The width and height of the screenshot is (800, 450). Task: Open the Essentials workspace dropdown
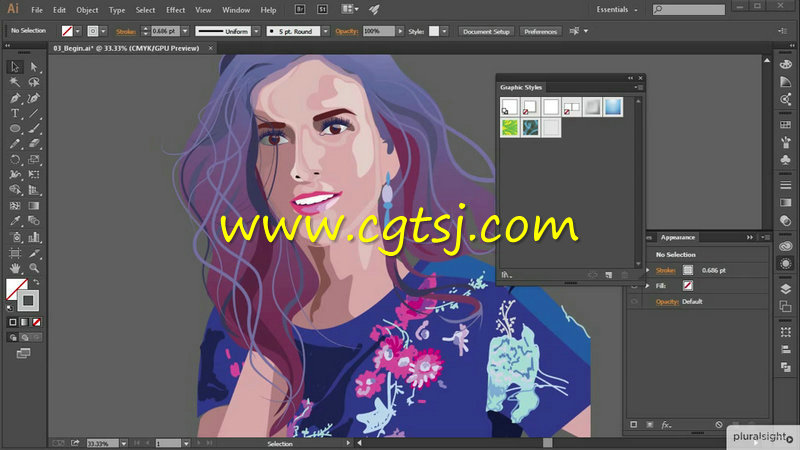[617, 10]
